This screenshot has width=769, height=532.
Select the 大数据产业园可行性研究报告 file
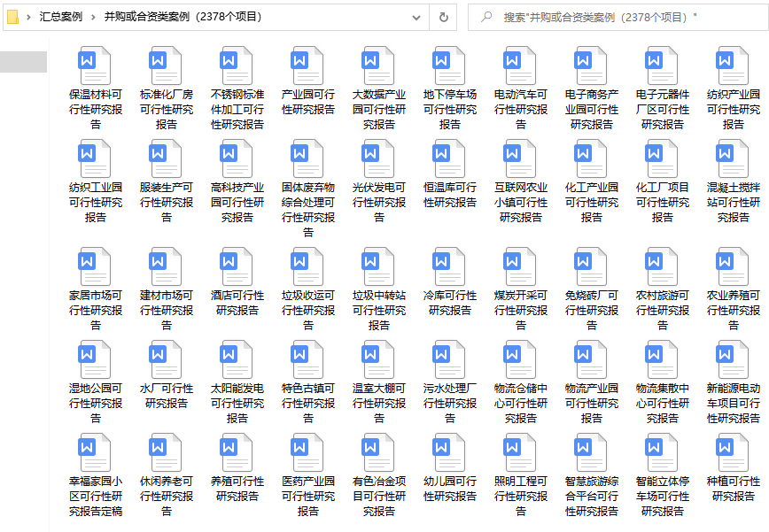point(379,66)
